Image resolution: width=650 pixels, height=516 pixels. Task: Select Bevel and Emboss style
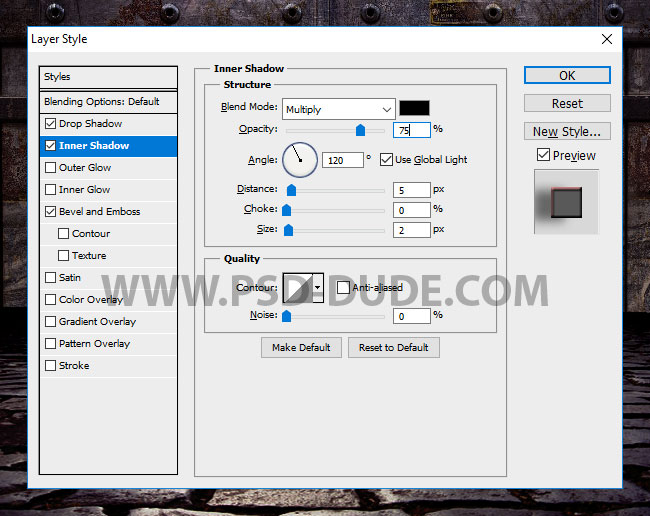99,212
